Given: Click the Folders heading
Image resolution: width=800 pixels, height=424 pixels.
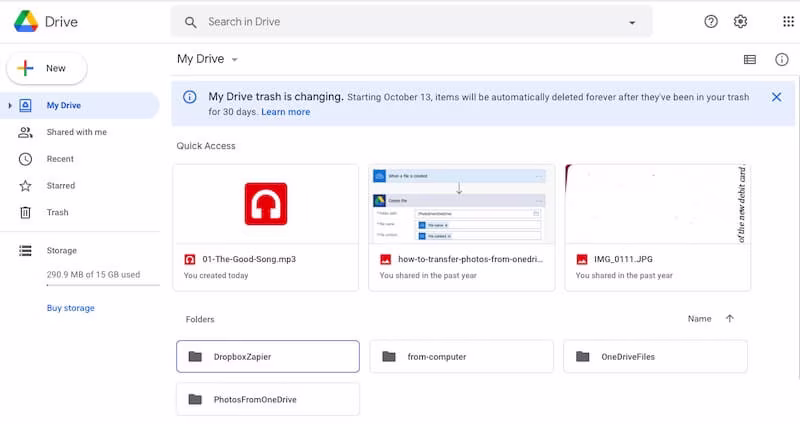Looking at the screenshot, I should tap(200, 319).
